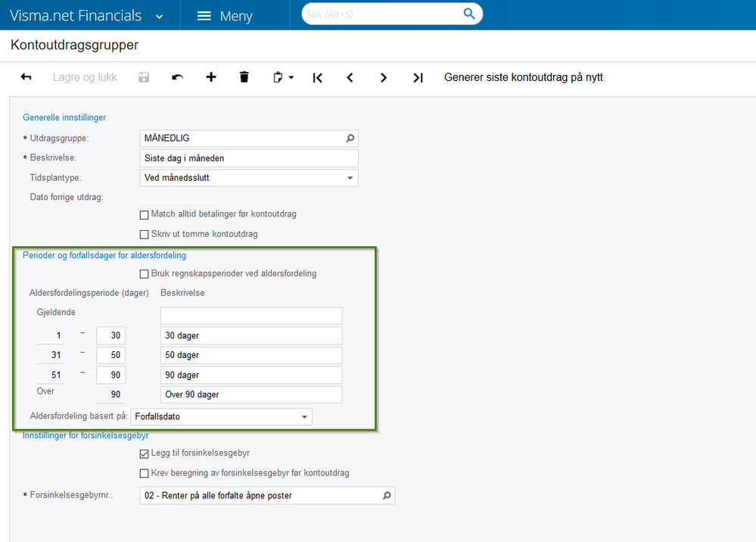The width and height of the screenshot is (756, 542).
Task: Enable Match alltid betalinger før kontoutdrag
Action: 144,214
